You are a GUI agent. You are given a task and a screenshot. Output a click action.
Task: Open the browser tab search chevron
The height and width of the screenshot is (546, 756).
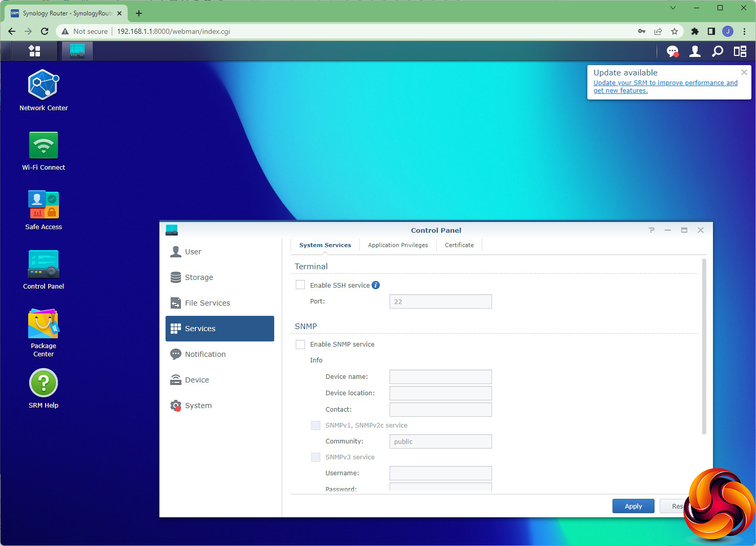click(673, 8)
